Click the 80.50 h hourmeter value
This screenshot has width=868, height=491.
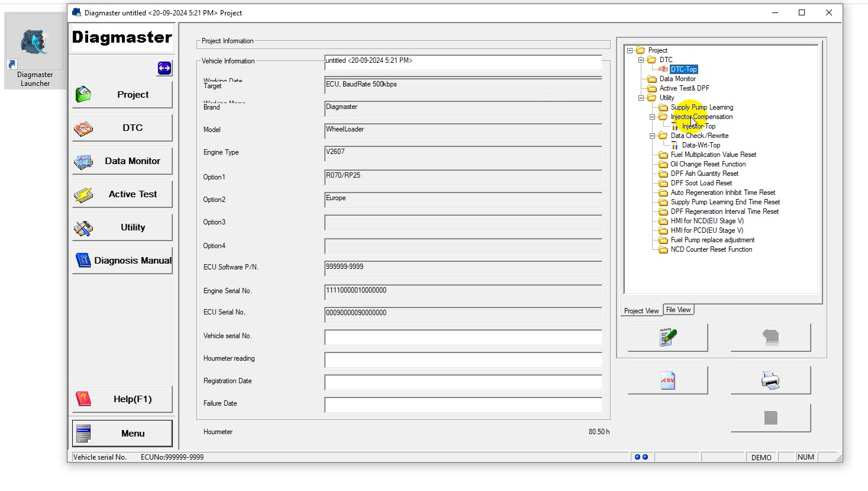599,432
